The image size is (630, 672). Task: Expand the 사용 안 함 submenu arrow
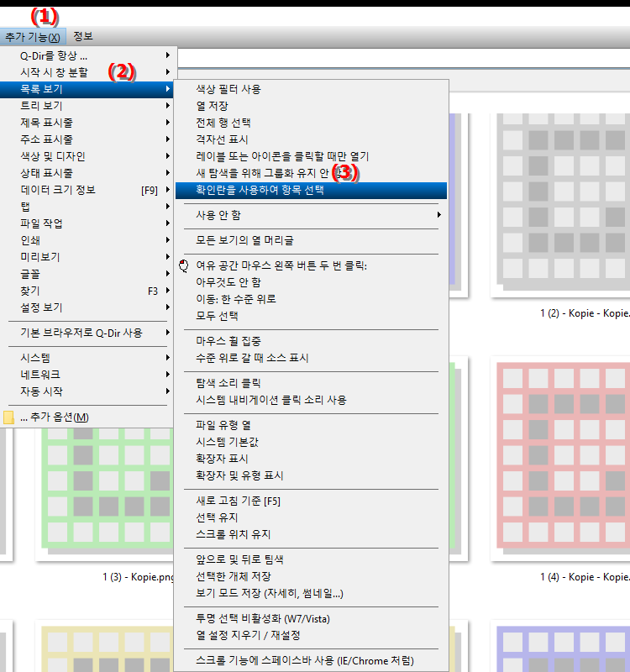click(x=438, y=215)
